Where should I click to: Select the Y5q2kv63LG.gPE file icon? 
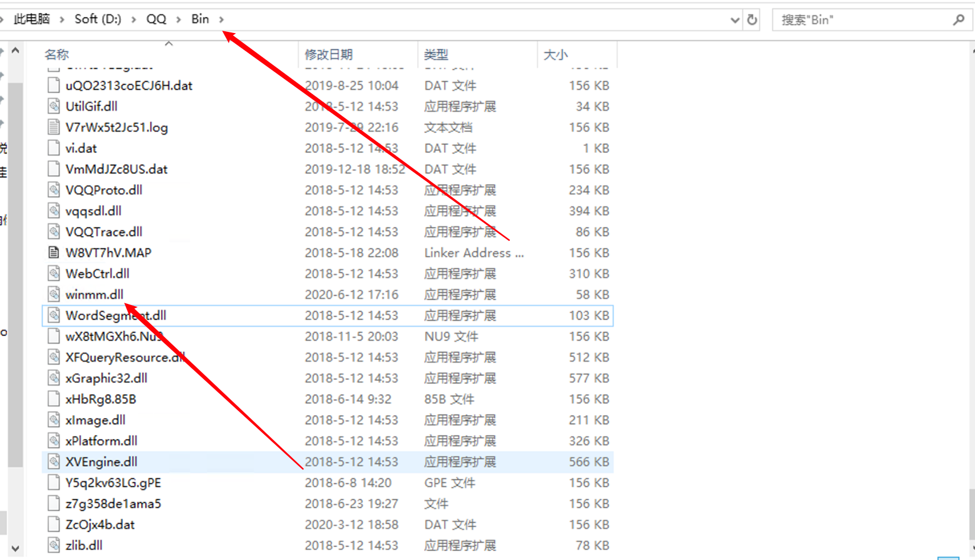click(x=54, y=483)
